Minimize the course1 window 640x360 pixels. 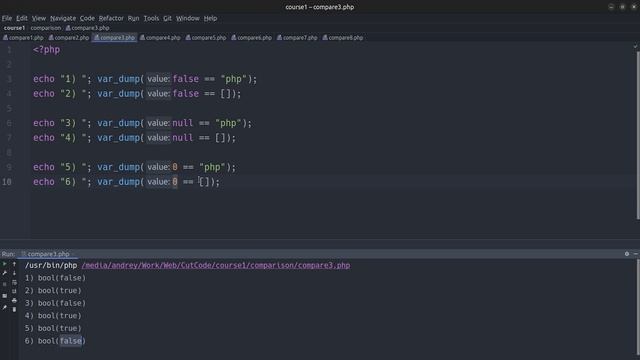611,7
